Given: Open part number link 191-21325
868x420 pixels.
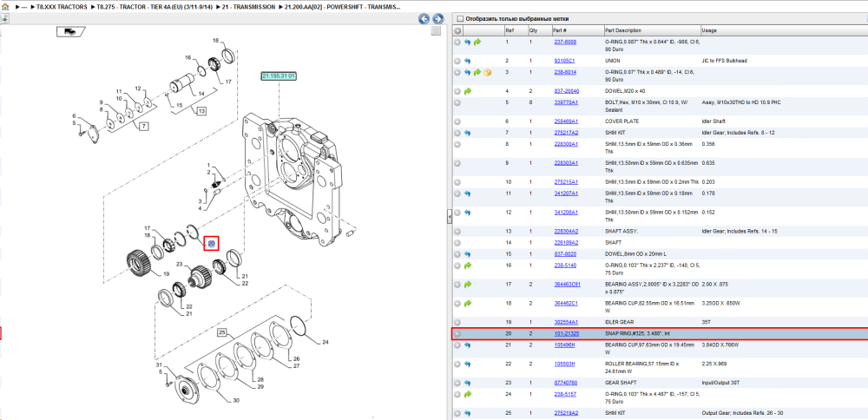Looking at the screenshot, I should [x=566, y=334].
